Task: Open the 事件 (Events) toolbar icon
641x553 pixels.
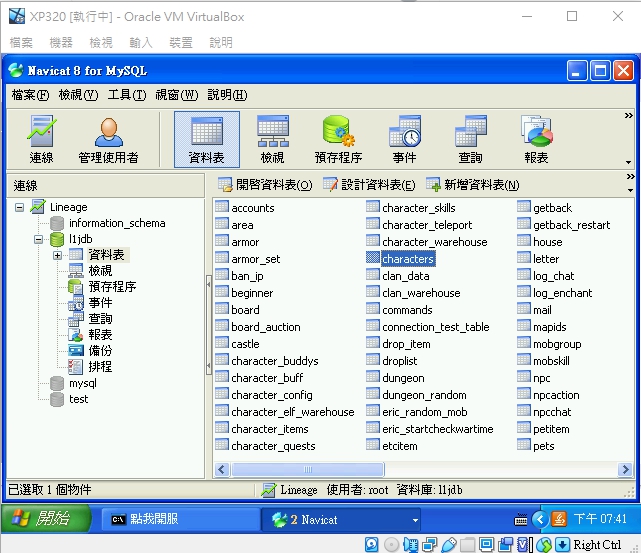Action: [404, 139]
